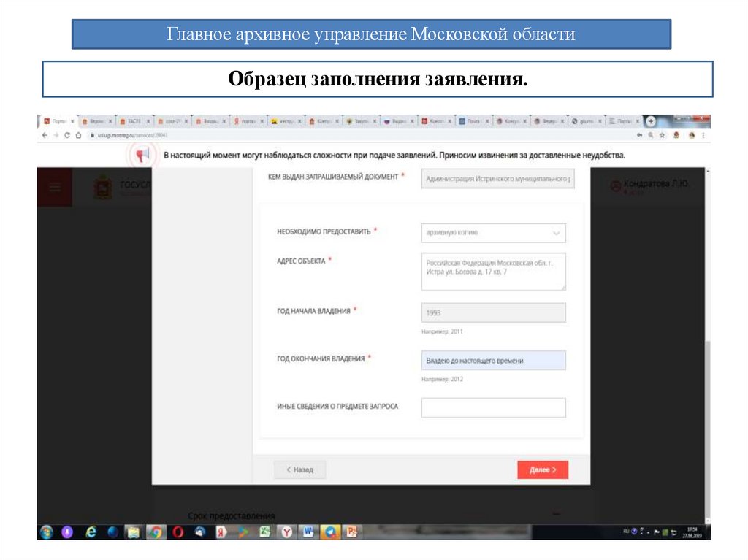
Task: Go to browser home page icon
Action: pos(78,136)
